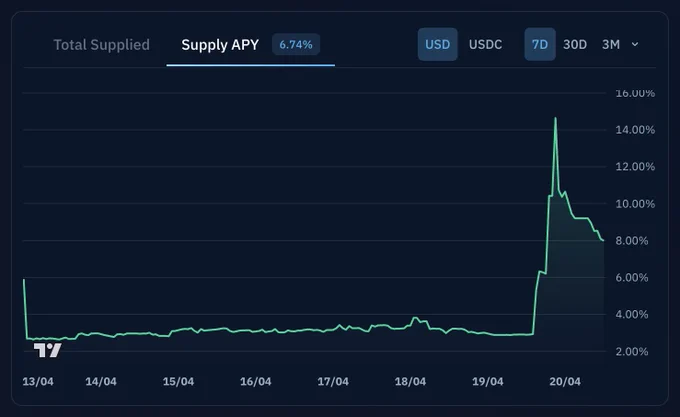Click the 14/04 date axis label
The image size is (680, 417).
pos(101,381)
